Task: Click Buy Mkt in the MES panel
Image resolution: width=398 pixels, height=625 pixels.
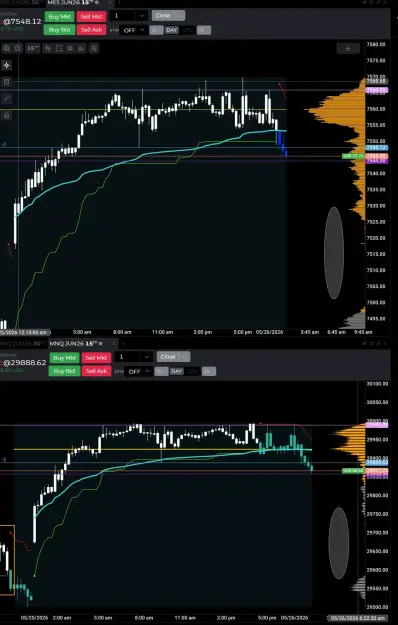Action: pyautogui.click(x=59, y=17)
